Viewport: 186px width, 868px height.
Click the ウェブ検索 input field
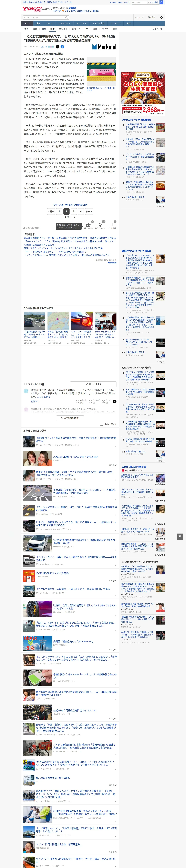139,2
